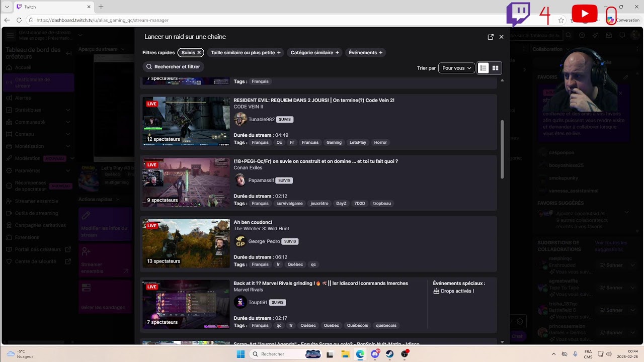Viewport: 644px width, 362px height.
Task: Enable the Événements quick filter
Action: 365,53
